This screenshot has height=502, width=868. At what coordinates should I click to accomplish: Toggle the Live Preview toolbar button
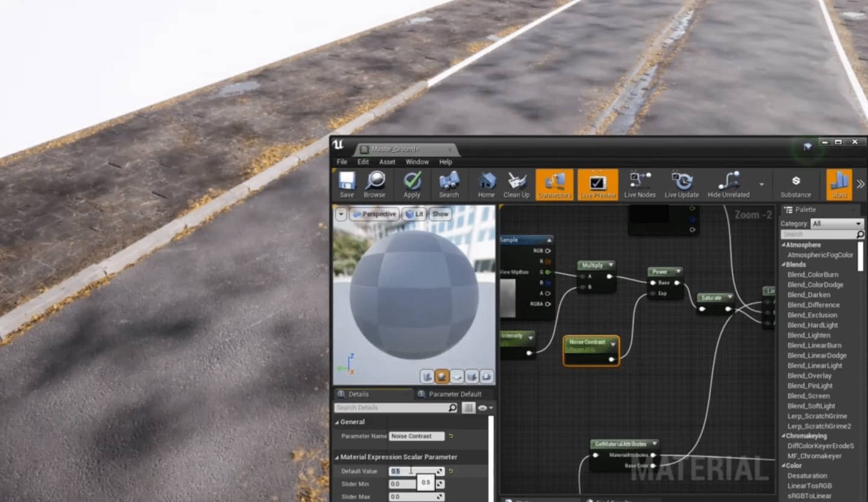click(x=598, y=184)
